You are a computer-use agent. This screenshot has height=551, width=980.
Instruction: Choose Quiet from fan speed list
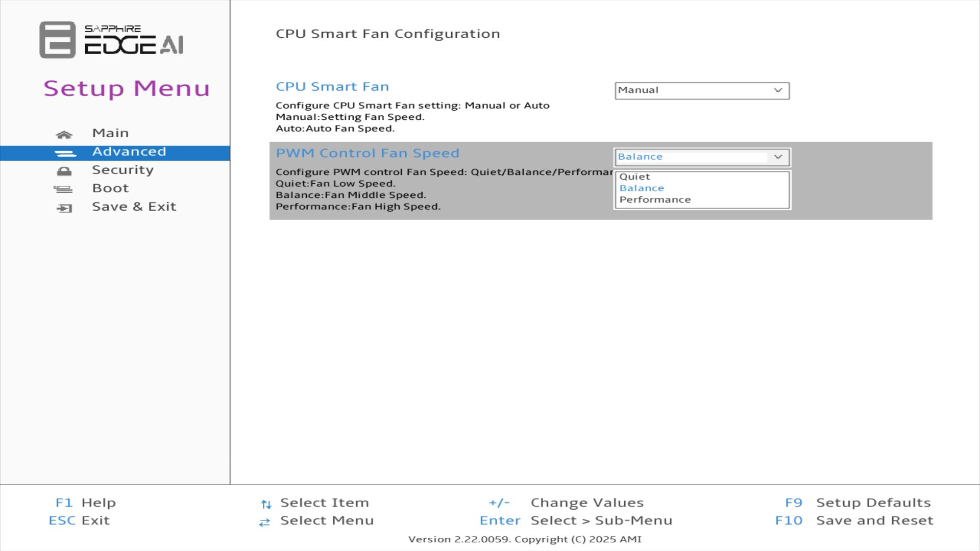click(634, 177)
